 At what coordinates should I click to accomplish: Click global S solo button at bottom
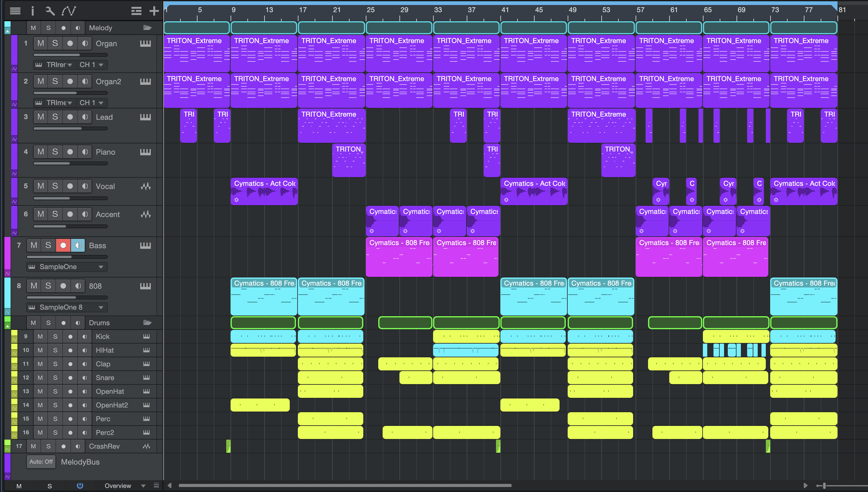tap(50, 486)
